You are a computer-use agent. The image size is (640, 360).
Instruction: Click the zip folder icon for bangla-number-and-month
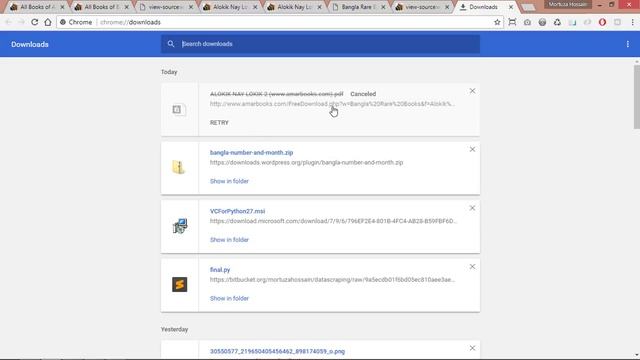click(x=179, y=167)
